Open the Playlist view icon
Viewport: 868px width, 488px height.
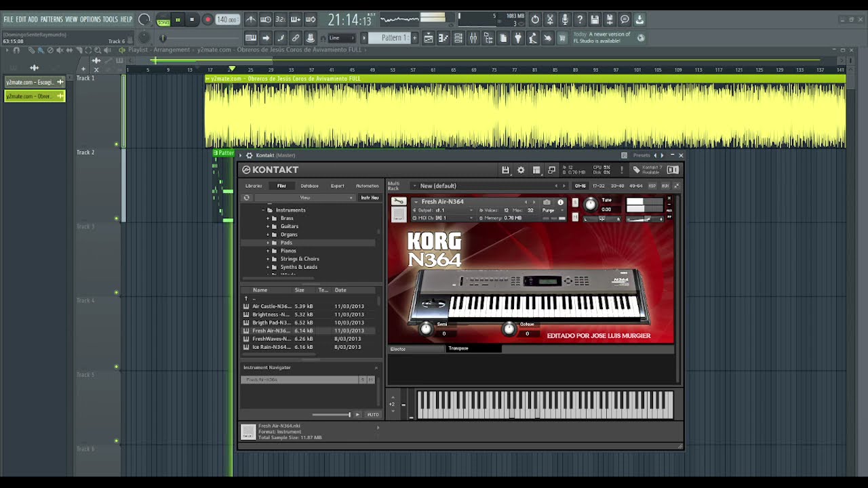click(429, 38)
